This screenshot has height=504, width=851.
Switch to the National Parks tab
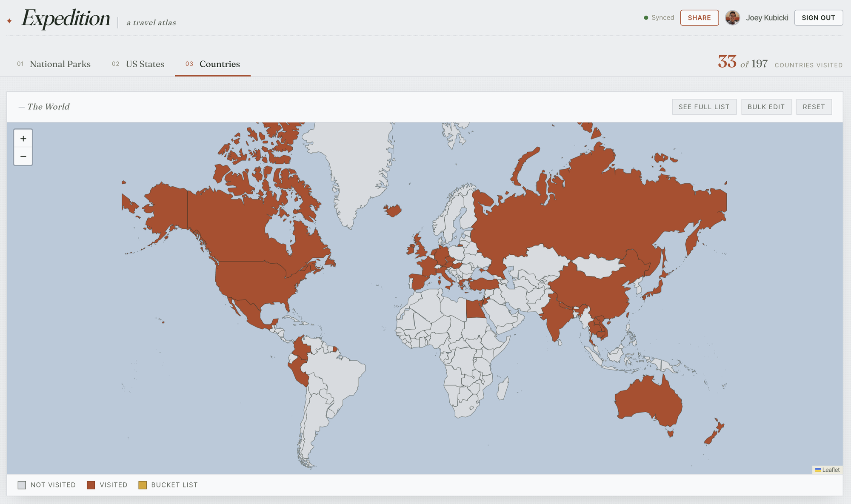[54, 64]
